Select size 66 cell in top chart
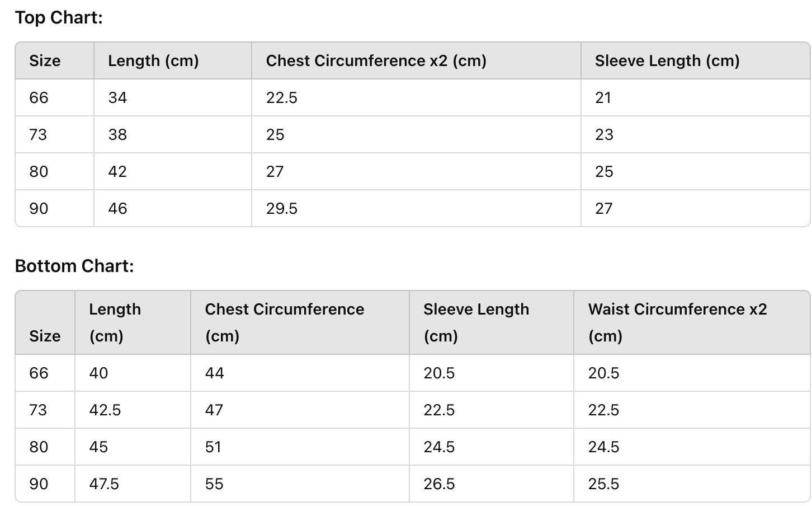The width and height of the screenshot is (812, 506). pyautogui.click(x=39, y=97)
